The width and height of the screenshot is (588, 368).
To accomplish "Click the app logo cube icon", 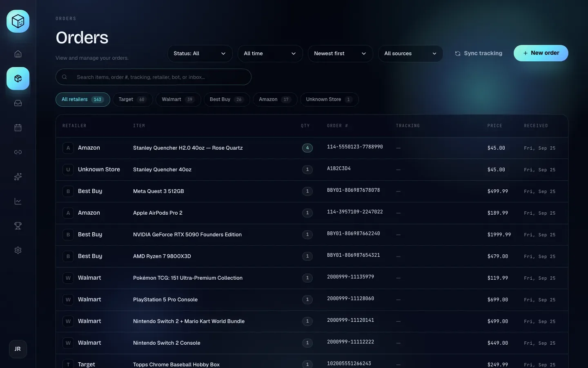I will click(18, 21).
